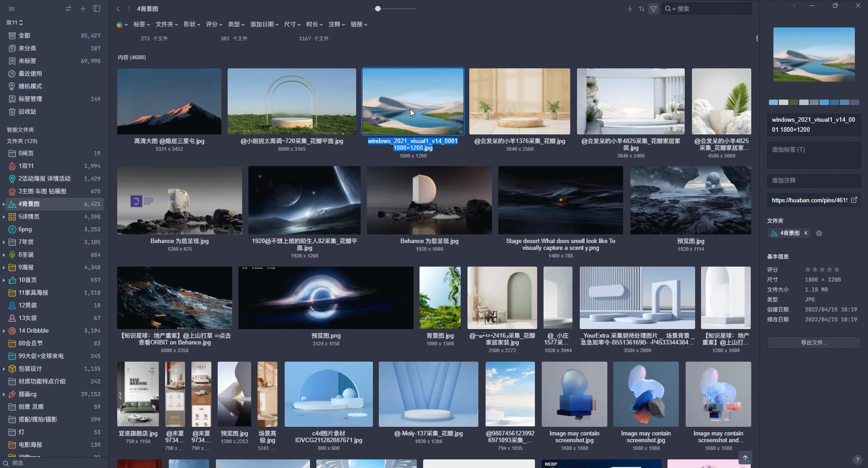Screen dimensions: 868x468
Task: Open the 尺寸 filter dropdown
Action: pyautogui.click(x=292, y=24)
